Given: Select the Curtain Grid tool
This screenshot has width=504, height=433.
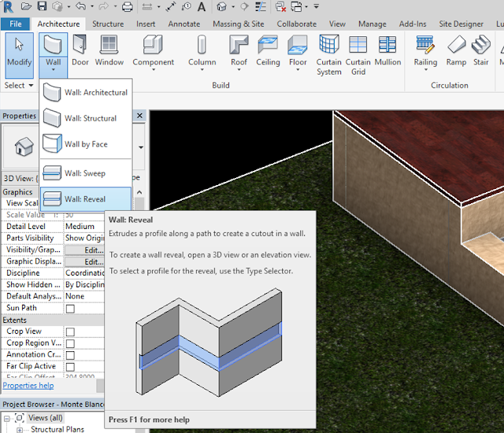Looking at the screenshot, I should [358, 55].
